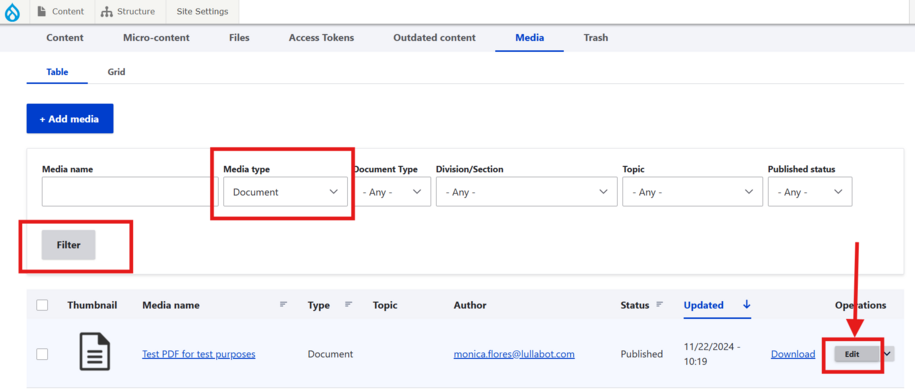The width and height of the screenshot is (915, 390).
Task: Click the Type column header
Action: (x=319, y=305)
